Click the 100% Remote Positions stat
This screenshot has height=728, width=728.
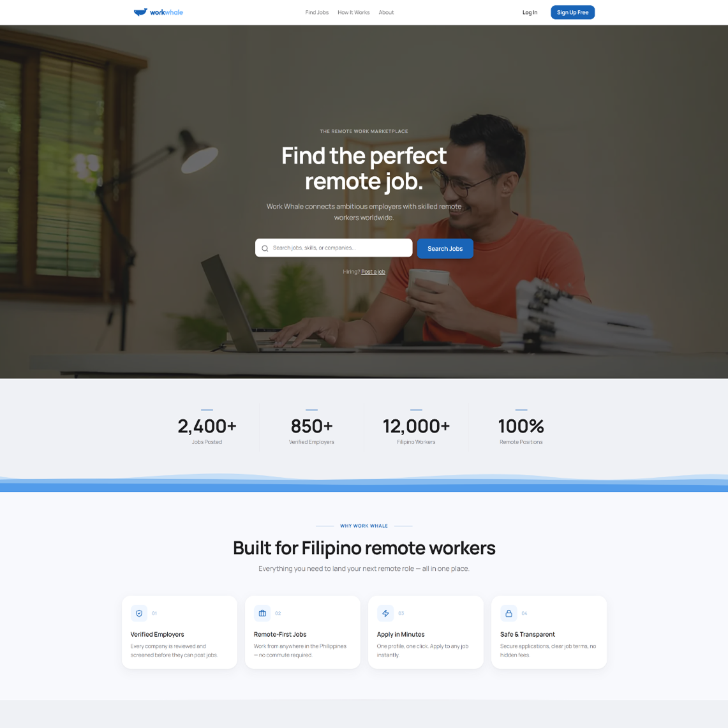[x=521, y=427]
